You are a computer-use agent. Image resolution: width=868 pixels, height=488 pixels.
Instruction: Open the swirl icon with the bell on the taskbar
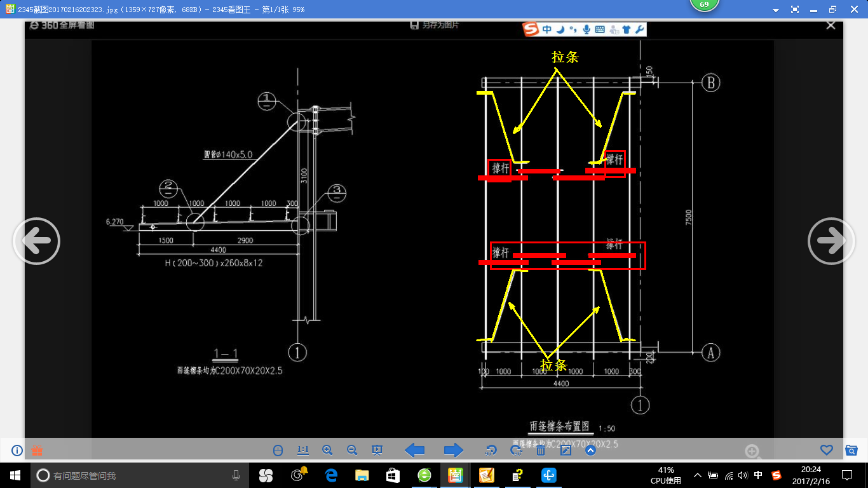coord(299,475)
